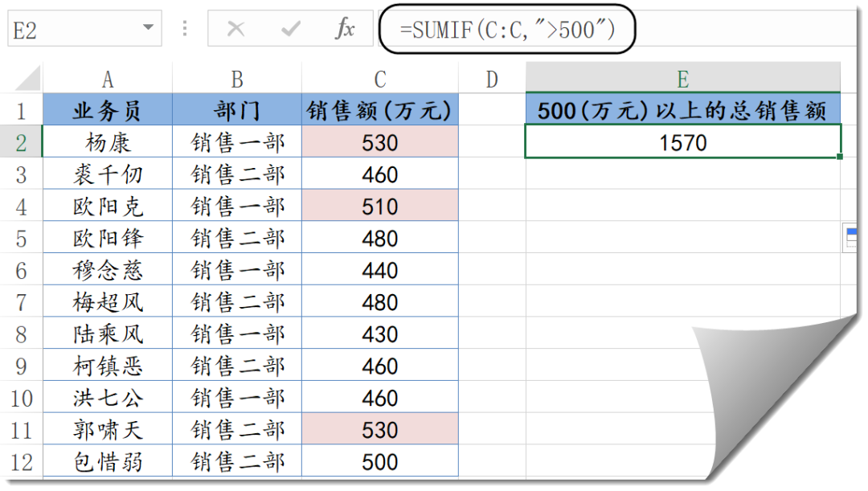Click cell 裘千仞
868x491 pixels.
click(x=108, y=174)
